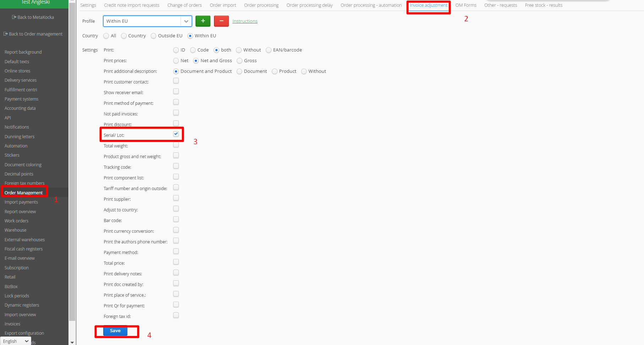Select Gross print prices option

tap(240, 61)
